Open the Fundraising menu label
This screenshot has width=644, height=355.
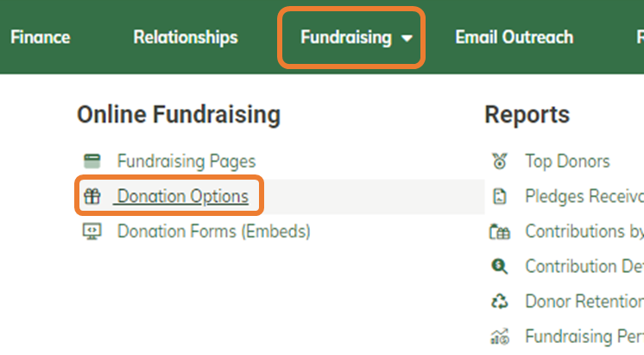point(346,37)
